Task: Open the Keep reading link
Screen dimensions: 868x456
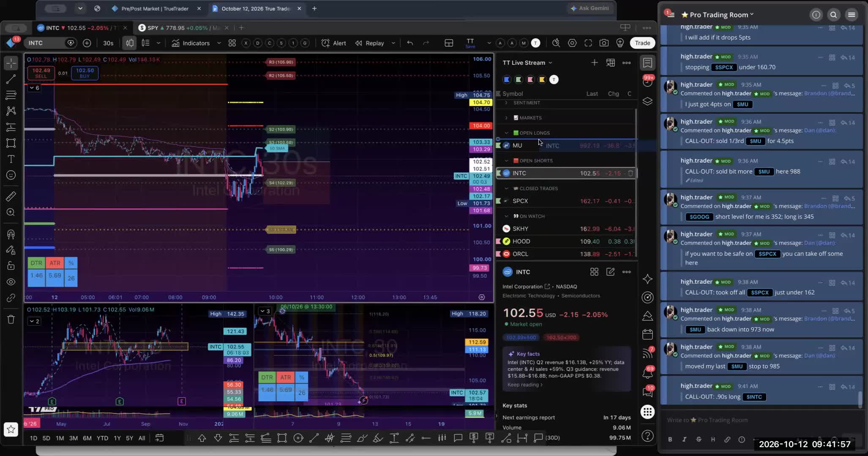Action: coord(524,385)
